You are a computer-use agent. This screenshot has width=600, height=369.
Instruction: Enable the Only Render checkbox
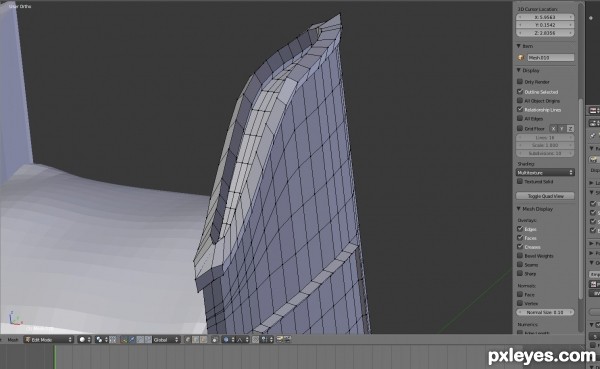(520, 82)
